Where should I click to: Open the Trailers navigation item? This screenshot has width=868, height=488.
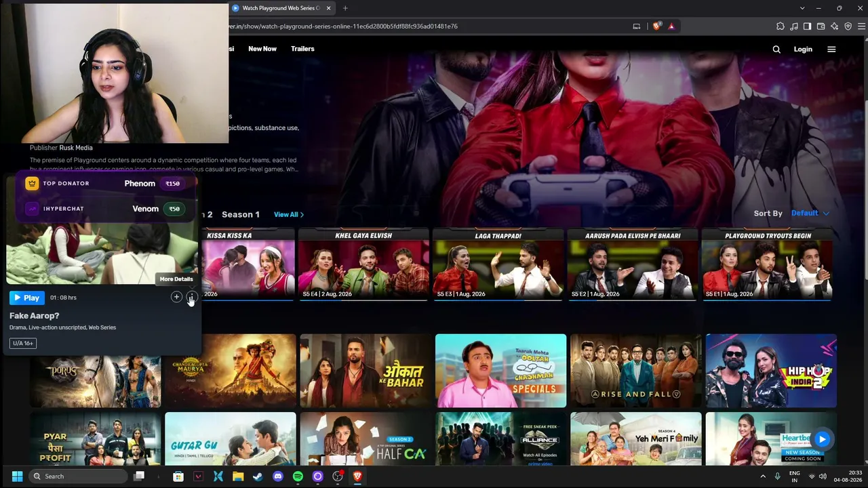click(x=302, y=49)
